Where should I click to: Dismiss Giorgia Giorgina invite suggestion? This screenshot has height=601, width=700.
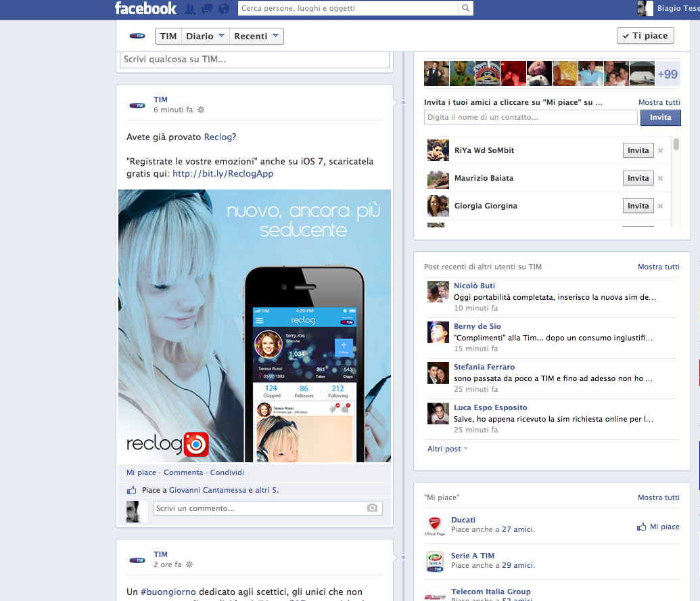coord(660,206)
